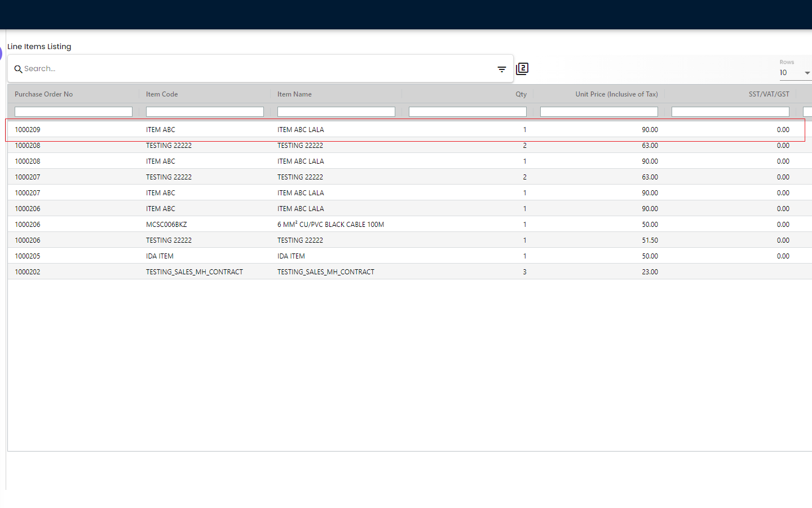Click 1000206 in the 51.50 price row
This screenshot has height=508, width=812.
point(28,240)
